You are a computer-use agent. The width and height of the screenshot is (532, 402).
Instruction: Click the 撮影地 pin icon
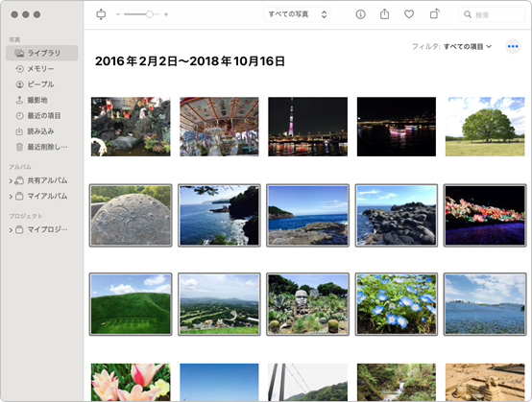19,100
